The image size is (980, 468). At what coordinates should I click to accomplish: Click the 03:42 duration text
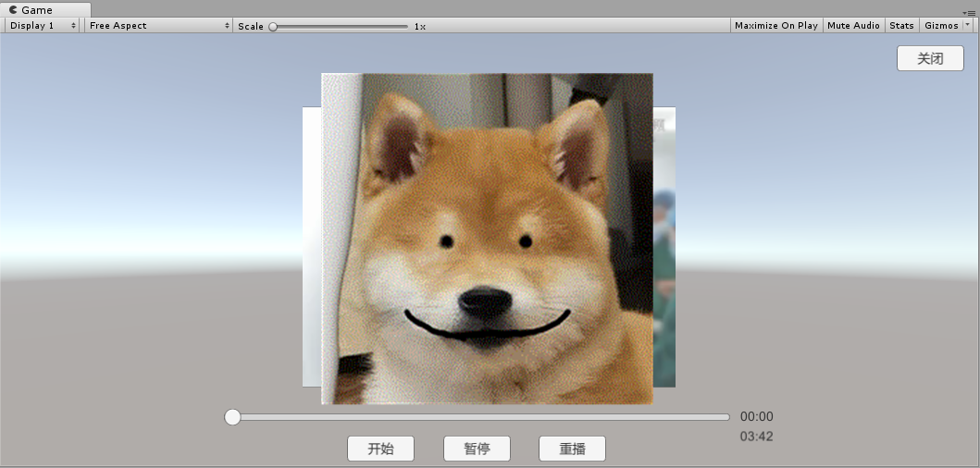756,437
